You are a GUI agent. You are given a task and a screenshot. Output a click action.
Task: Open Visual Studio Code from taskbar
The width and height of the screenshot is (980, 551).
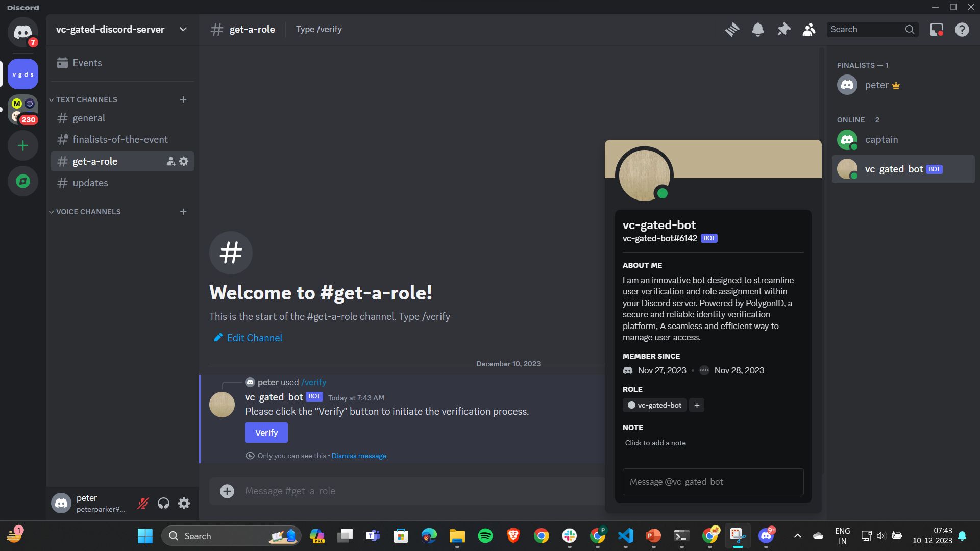click(x=626, y=536)
